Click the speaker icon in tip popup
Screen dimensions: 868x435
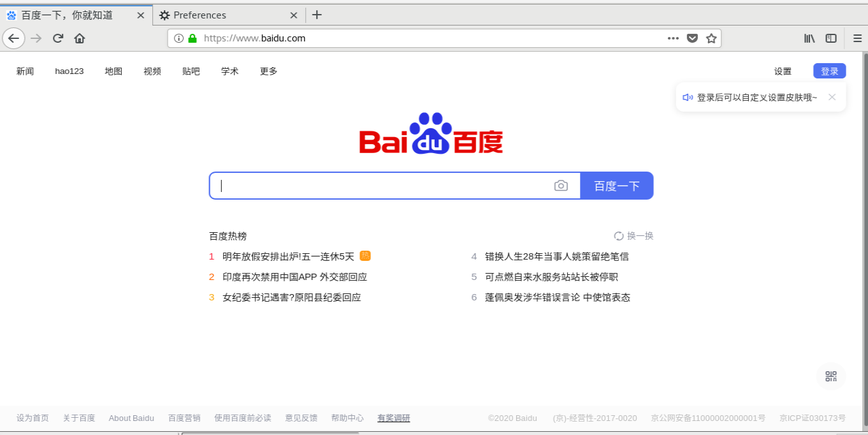(688, 98)
